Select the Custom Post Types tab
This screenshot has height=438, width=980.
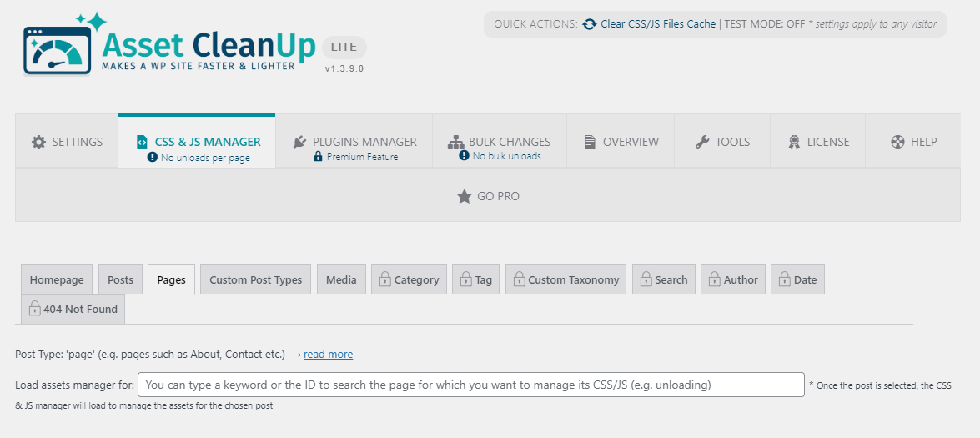(255, 279)
